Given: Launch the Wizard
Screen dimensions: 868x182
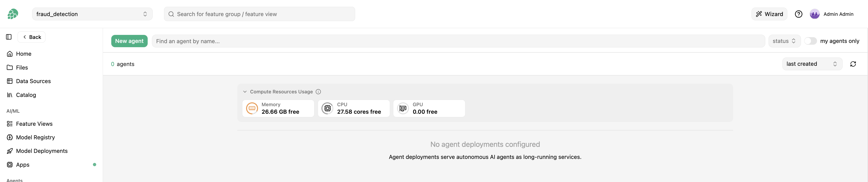Looking at the screenshot, I should point(769,14).
